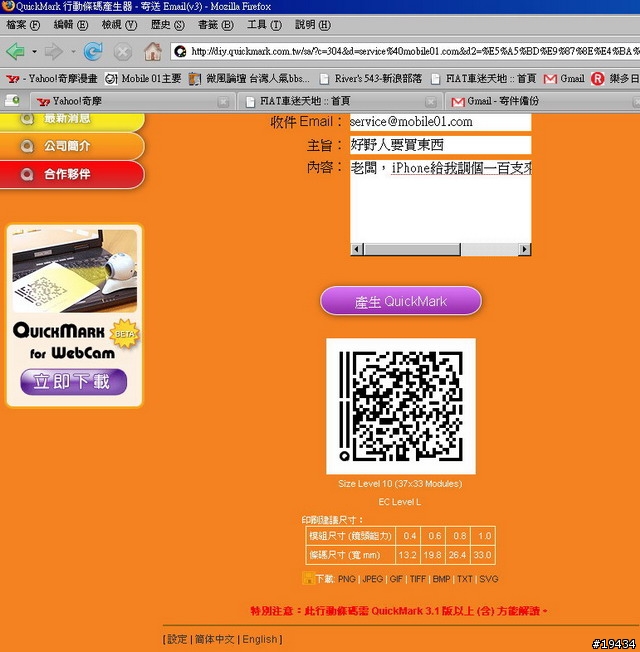Click the yellow BETA badge

coord(124,333)
